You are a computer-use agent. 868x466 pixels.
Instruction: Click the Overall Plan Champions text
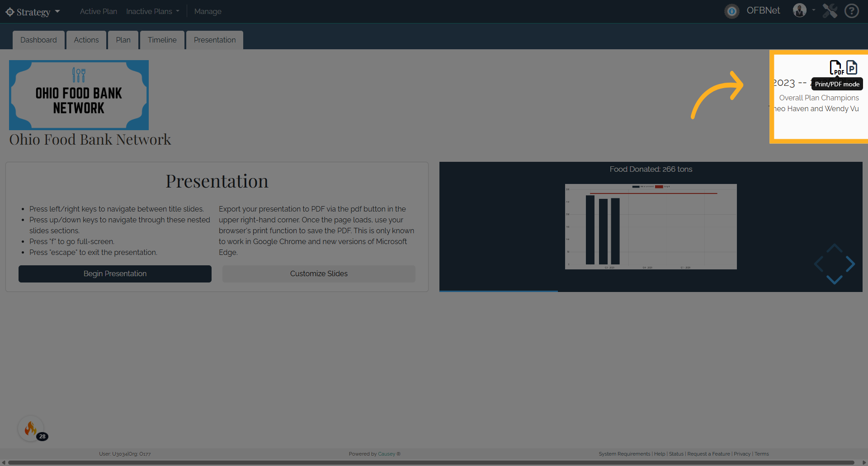[819, 98]
